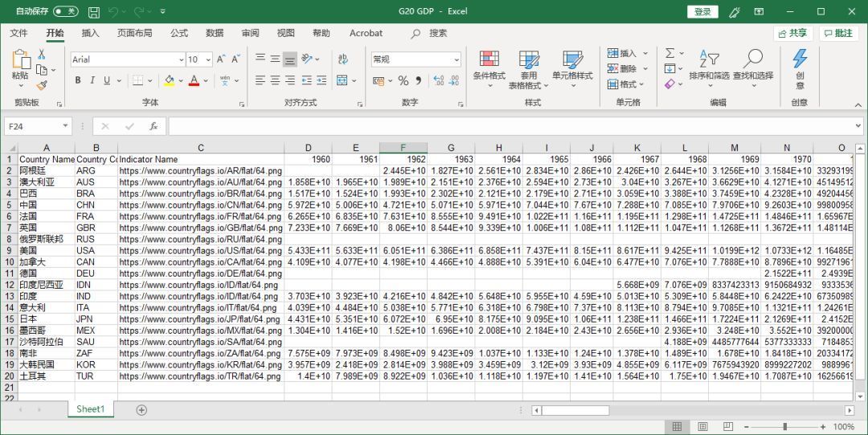Toggle Bold formatting
868x435 pixels.
pos(78,80)
